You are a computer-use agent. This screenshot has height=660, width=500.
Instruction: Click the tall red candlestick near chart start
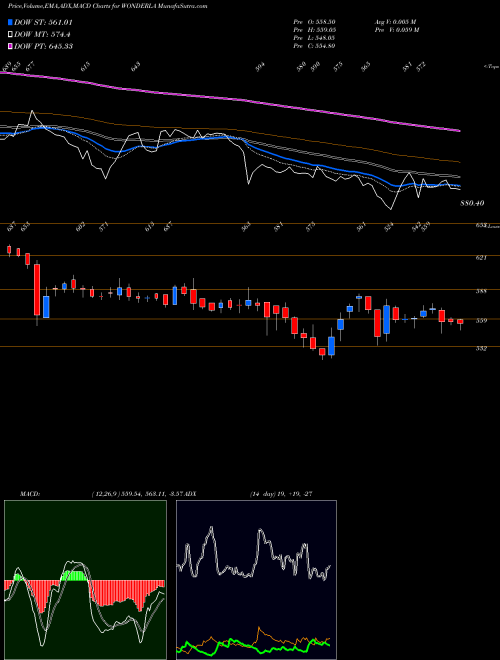37,290
